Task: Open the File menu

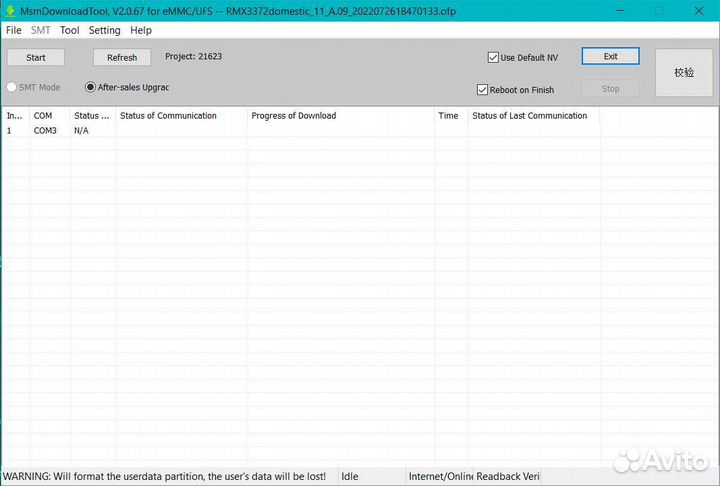Action: [13, 30]
